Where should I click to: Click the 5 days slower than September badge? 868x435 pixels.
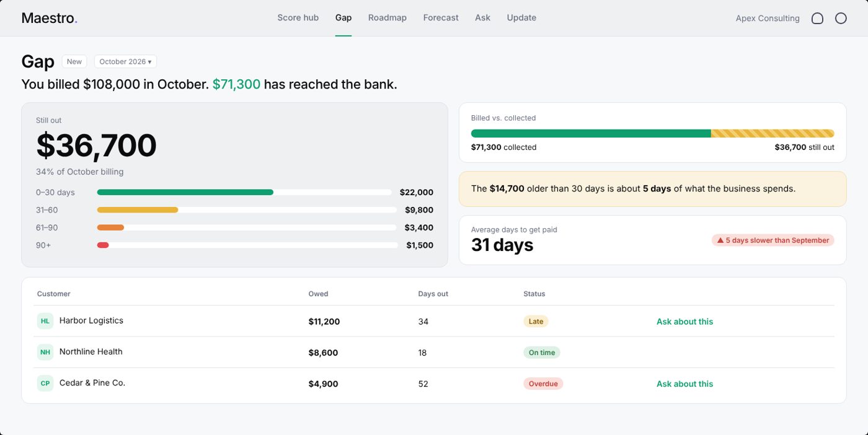click(773, 240)
